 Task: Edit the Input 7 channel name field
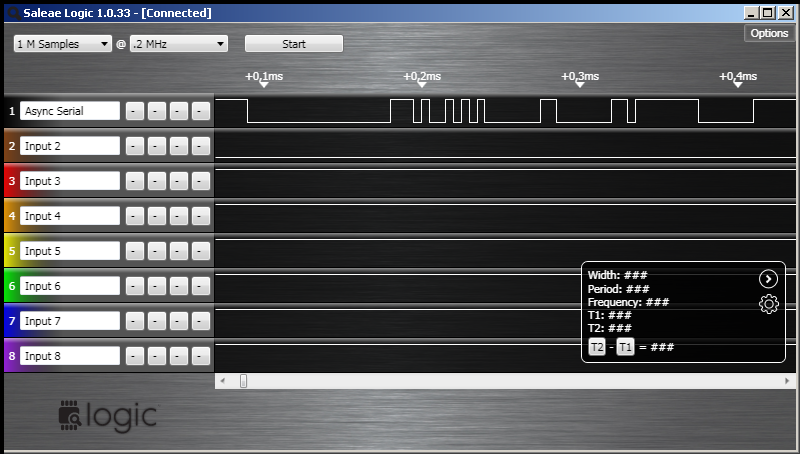tap(70, 321)
